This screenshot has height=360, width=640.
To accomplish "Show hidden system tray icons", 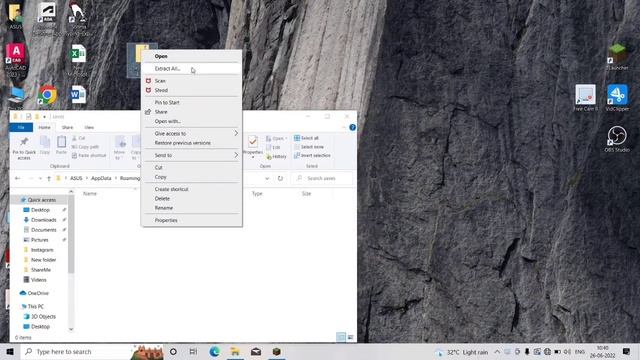I will coord(497,351).
